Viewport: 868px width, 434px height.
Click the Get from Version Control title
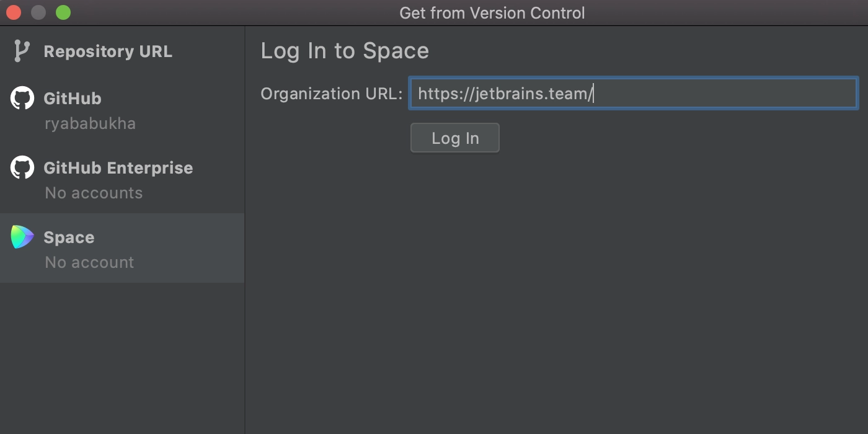[492, 13]
